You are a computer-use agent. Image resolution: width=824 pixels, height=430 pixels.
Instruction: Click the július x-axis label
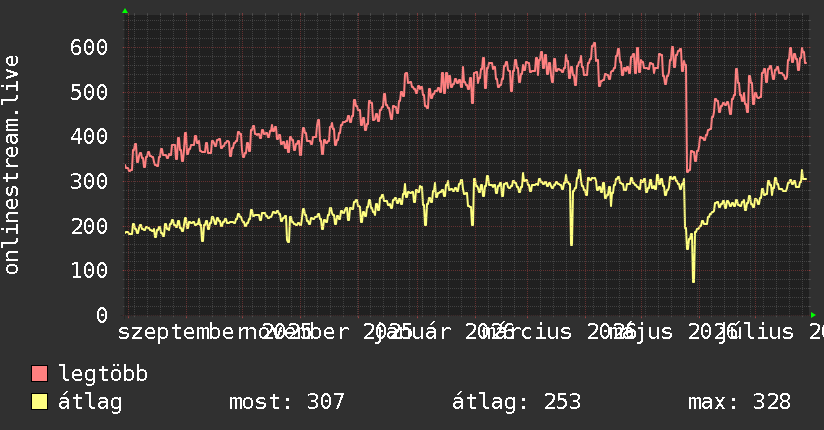click(x=755, y=332)
